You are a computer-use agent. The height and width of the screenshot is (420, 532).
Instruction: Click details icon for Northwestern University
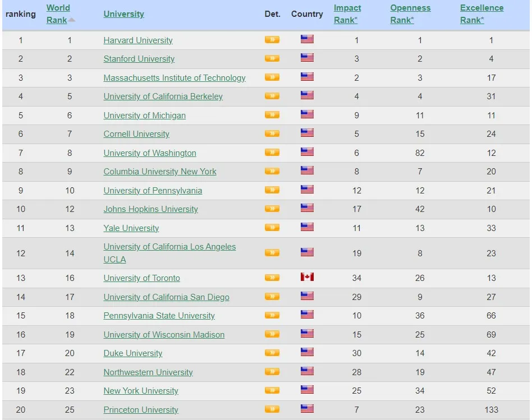coord(272,372)
